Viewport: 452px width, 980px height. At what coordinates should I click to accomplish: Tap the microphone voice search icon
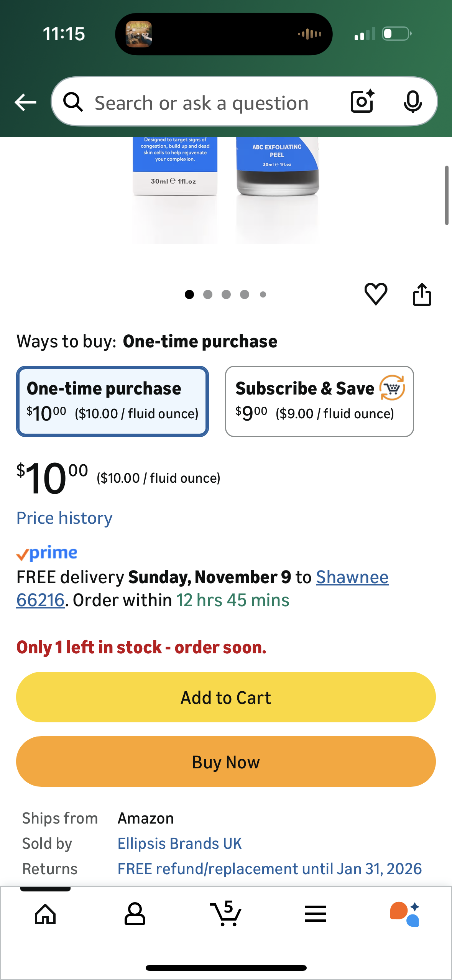point(413,102)
